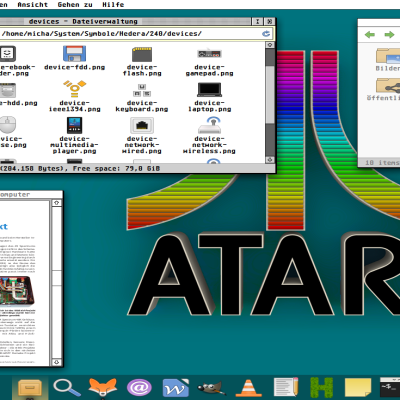
Task: Click the device-laptop.png file name label
Action: tap(209, 106)
